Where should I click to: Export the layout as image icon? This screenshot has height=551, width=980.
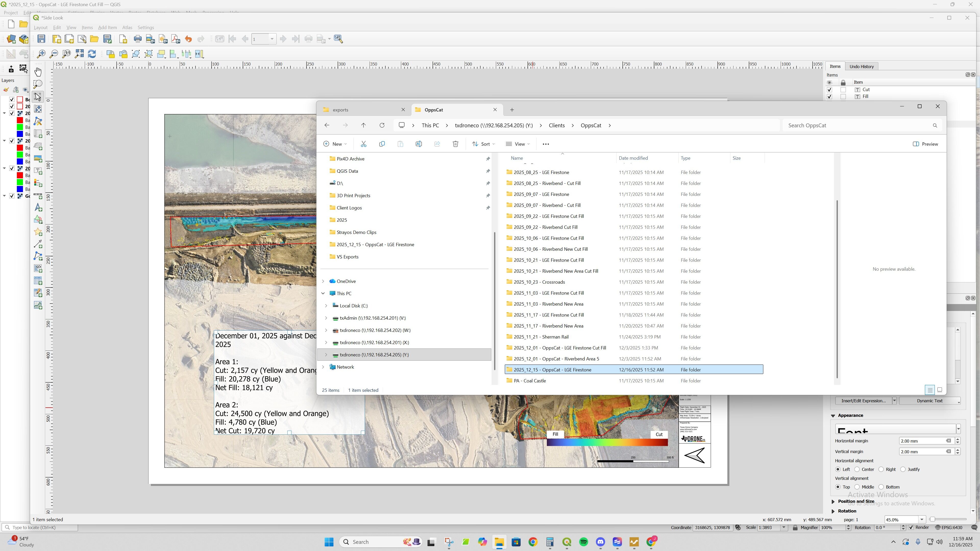[x=150, y=39]
